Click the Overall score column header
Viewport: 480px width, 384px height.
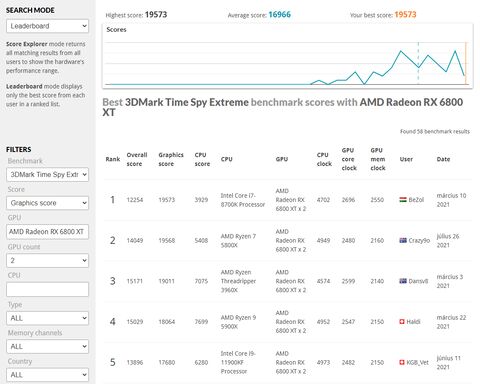click(137, 159)
